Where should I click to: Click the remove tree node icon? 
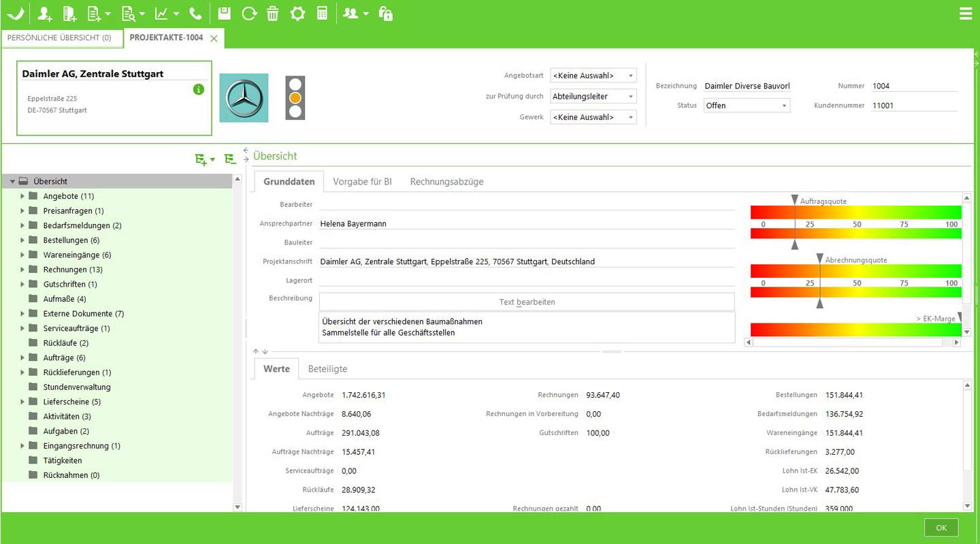click(x=230, y=159)
